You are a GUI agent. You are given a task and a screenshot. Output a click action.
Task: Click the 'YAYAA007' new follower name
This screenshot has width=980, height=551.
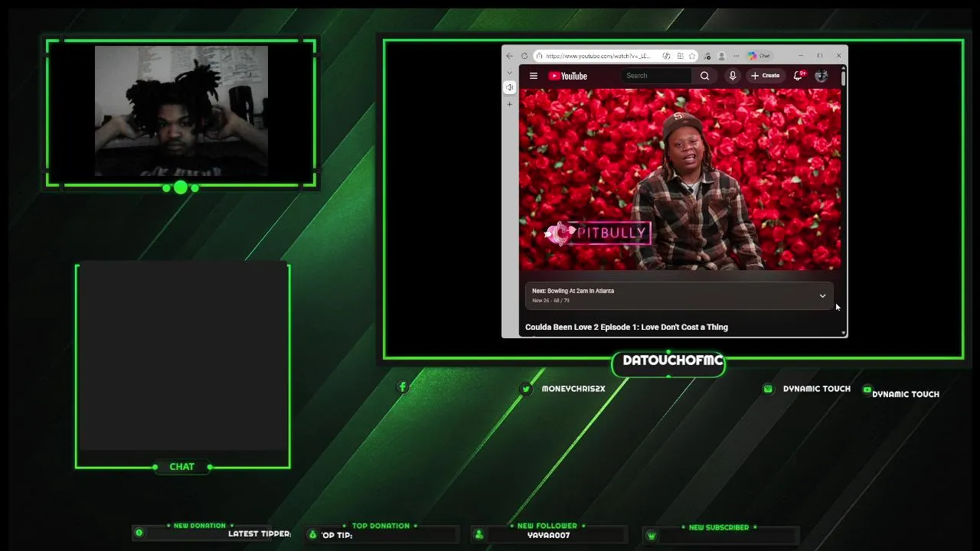click(548, 536)
